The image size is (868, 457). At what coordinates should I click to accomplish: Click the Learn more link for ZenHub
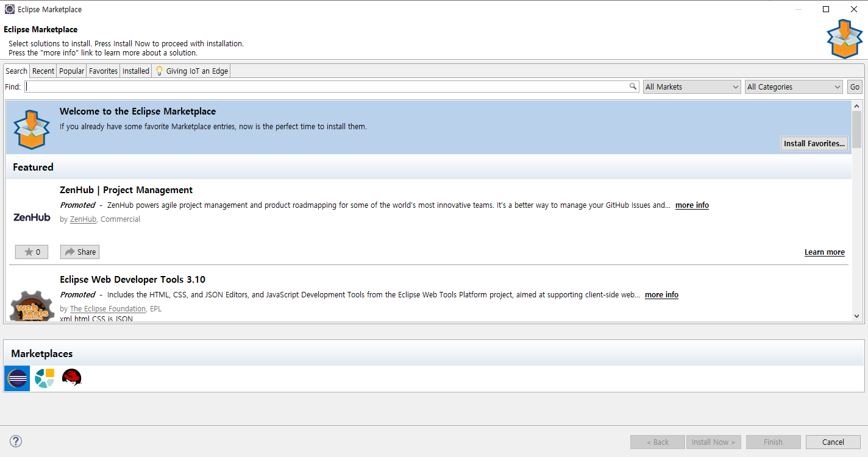click(x=825, y=252)
